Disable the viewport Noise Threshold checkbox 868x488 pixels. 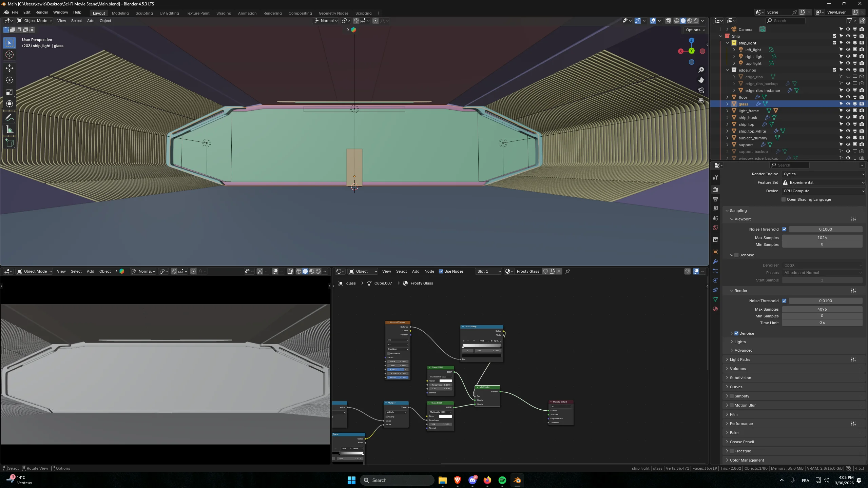[785, 229]
